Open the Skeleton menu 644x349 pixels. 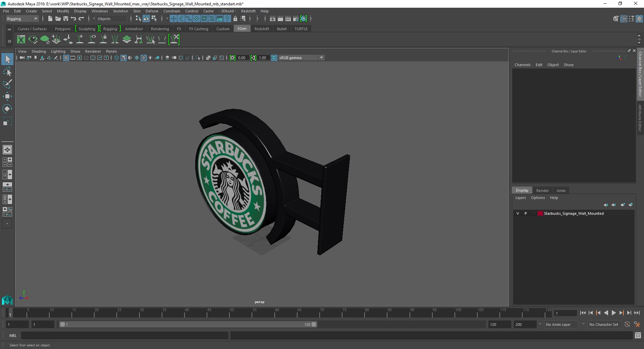coord(120,11)
